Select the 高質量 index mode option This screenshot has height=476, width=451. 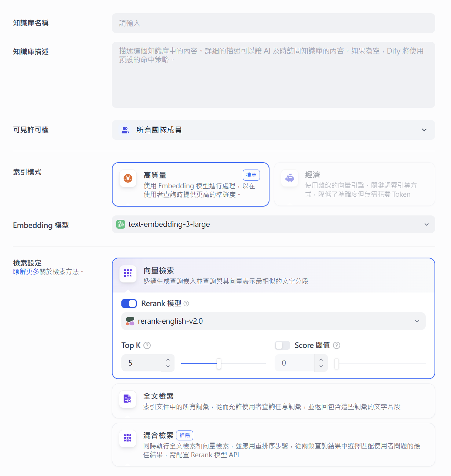tap(190, 184)
